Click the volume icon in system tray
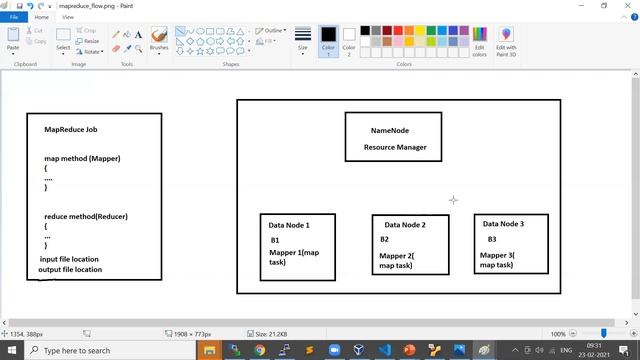 point(540,350)
